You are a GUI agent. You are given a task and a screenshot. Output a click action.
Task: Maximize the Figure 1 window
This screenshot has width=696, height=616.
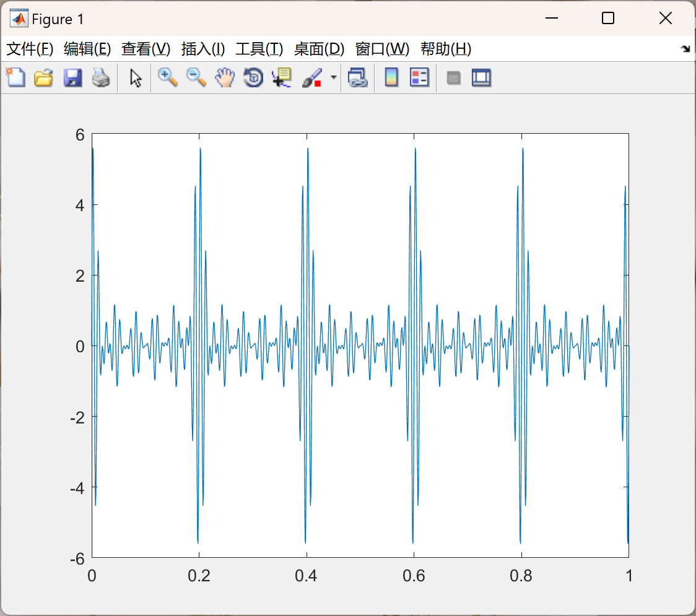[x=608, y=18]
